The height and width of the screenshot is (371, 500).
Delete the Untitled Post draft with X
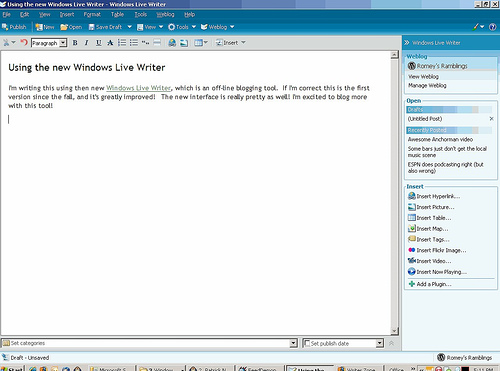pyautogui.click(x=491, y=119)
